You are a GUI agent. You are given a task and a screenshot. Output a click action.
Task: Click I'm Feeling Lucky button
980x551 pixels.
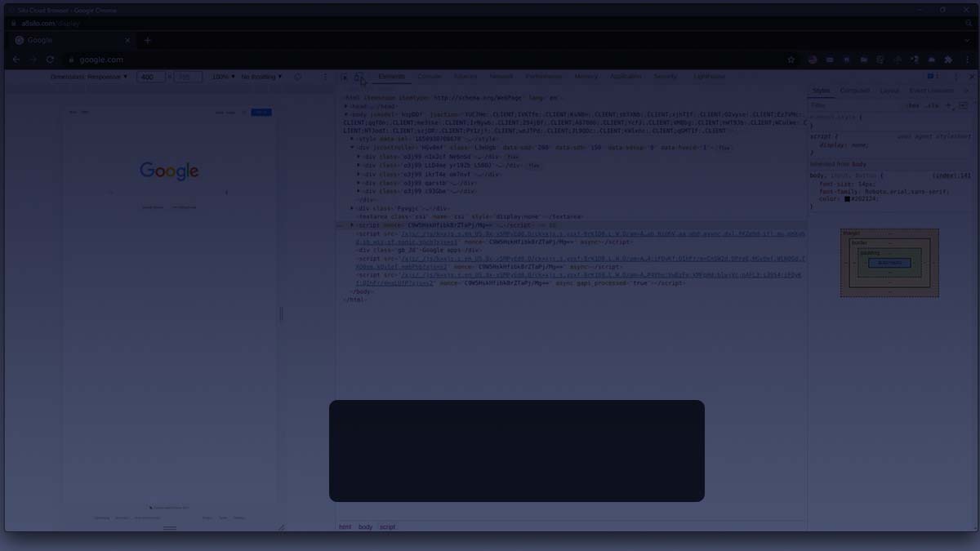(x=184, y=207)
